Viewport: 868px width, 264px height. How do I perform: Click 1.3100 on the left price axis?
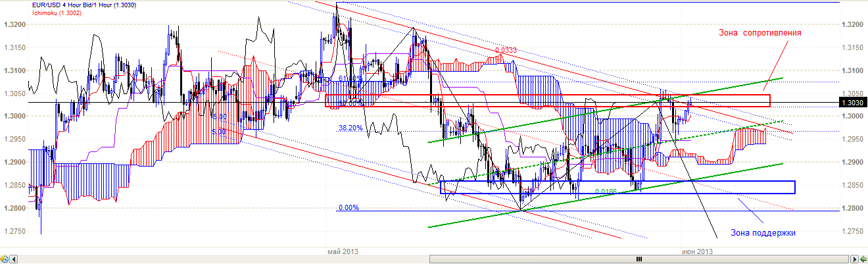(14, 70)
